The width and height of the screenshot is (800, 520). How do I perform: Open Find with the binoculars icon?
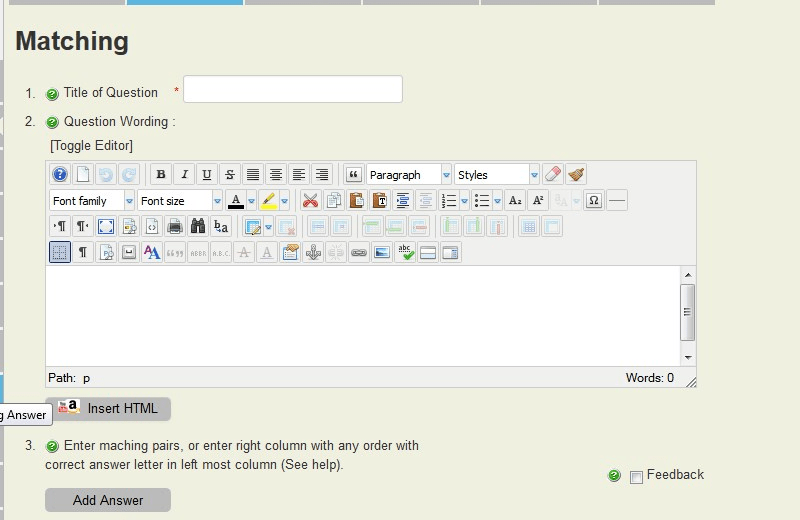(x=197, y=227)
